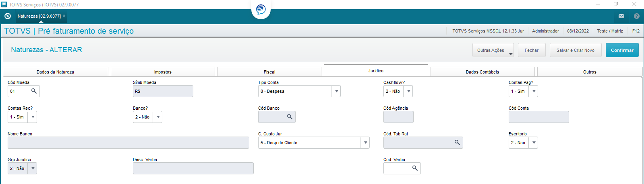
Task: Click the chat assistant bubble icon
Action: [x=261, y=9]
